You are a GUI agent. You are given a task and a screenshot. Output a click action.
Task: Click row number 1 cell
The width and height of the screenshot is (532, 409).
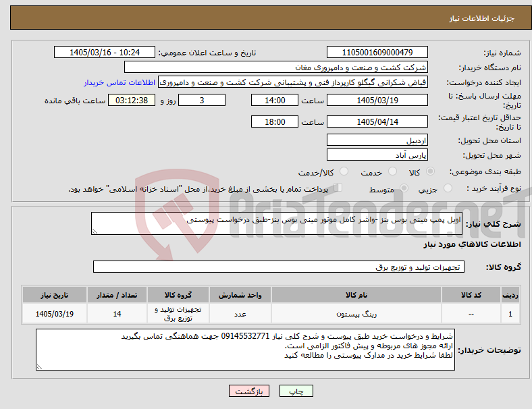(x=510, y=314)
